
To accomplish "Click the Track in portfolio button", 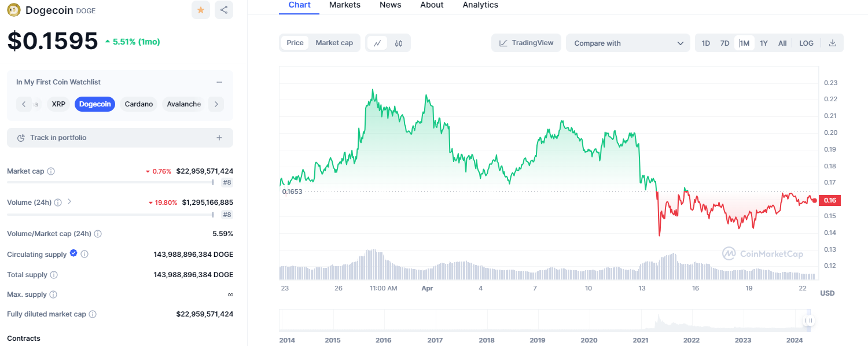I will coord(120,138).
